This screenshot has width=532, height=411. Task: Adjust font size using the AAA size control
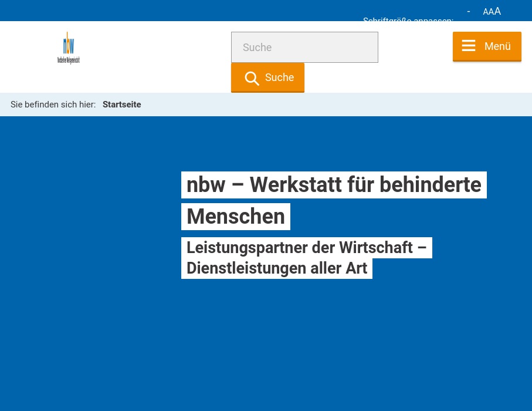[x=491, y=11]
